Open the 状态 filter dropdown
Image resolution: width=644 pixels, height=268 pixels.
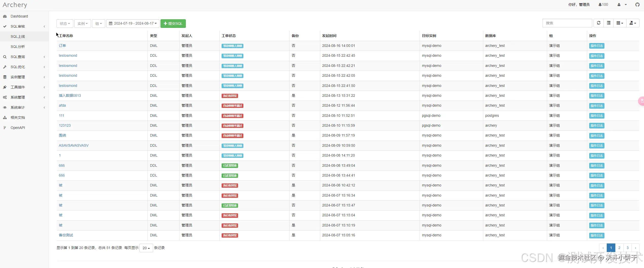[x=65, y=24]
